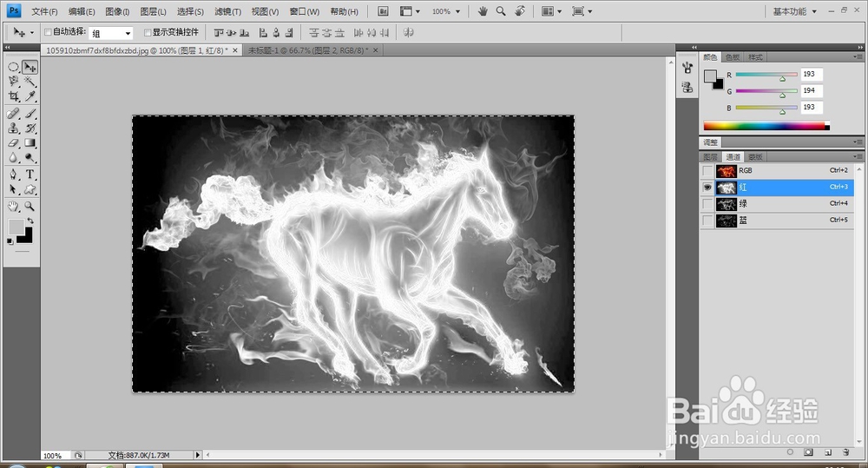
Task: Select the Dodge tool
Action: (x=30, y=158)
